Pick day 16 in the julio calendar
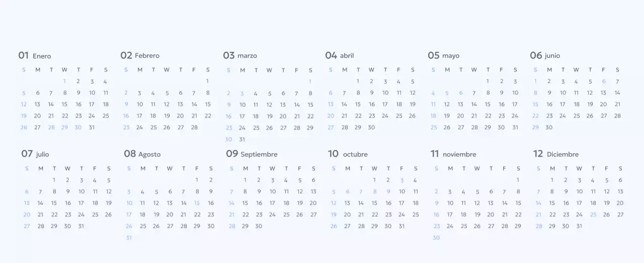Image resolution: width=644 pixels, height=263 pixels. (67, 203)
